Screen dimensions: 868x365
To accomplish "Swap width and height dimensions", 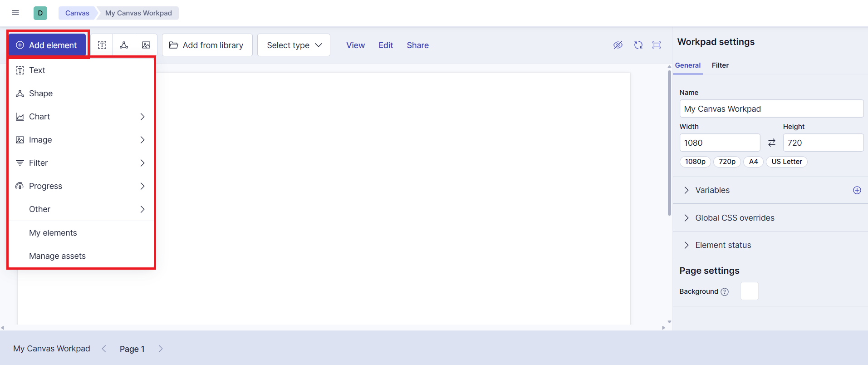I will [x=772, y=143].
